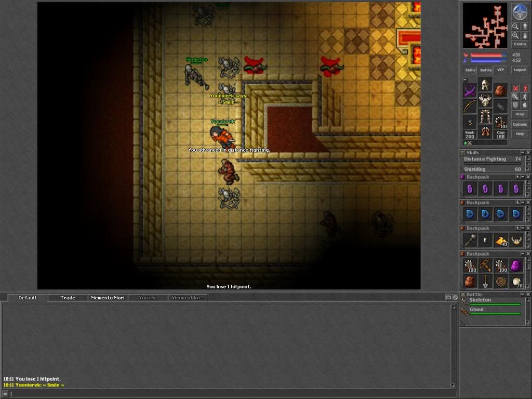The width and height of the screenshot is (532, 399).
Task: Open the VIP list button
Action: (501, 70)
